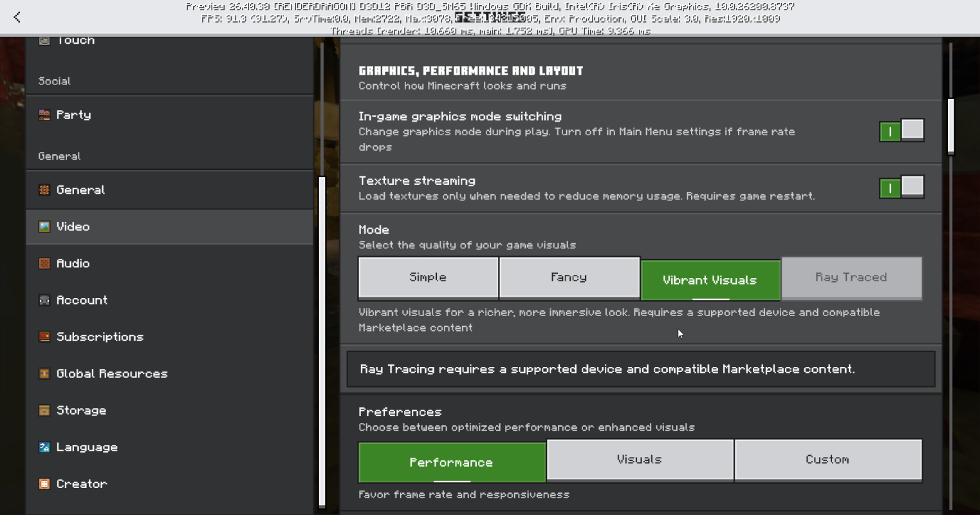
Task: Click the Language icon
Action: 44,447
